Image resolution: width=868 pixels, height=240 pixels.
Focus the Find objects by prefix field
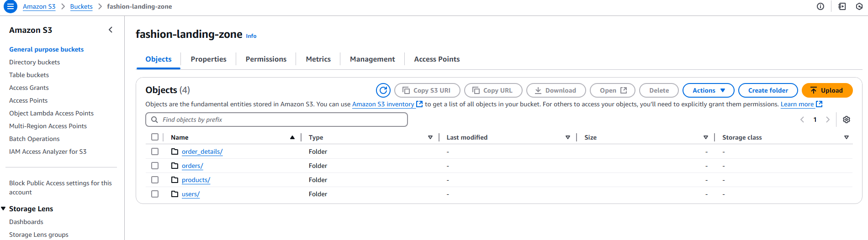(x=276, y=120)
